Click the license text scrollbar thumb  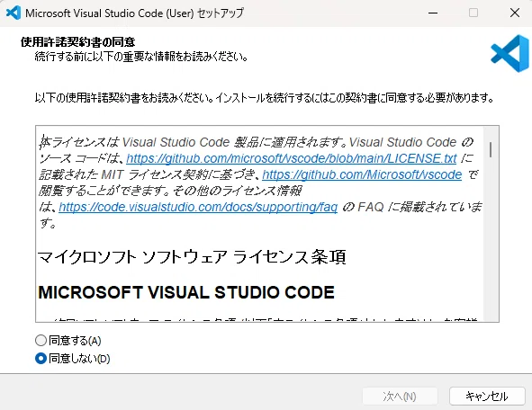tap(491, 149)
